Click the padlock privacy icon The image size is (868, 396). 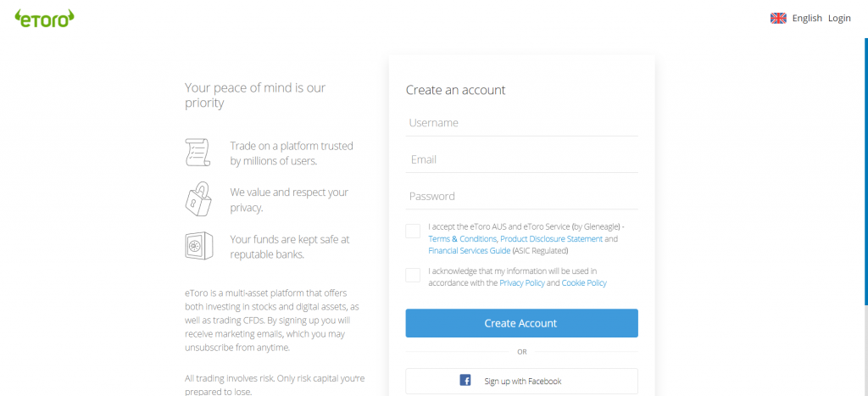pyautogui.click(x=198, y=199)
